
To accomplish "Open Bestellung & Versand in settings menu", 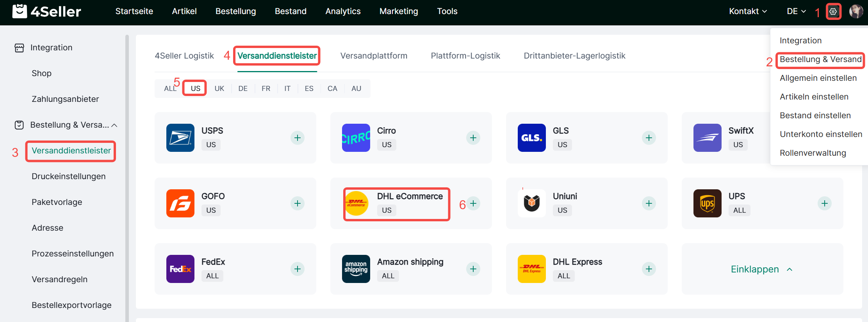I will point(820,59).
